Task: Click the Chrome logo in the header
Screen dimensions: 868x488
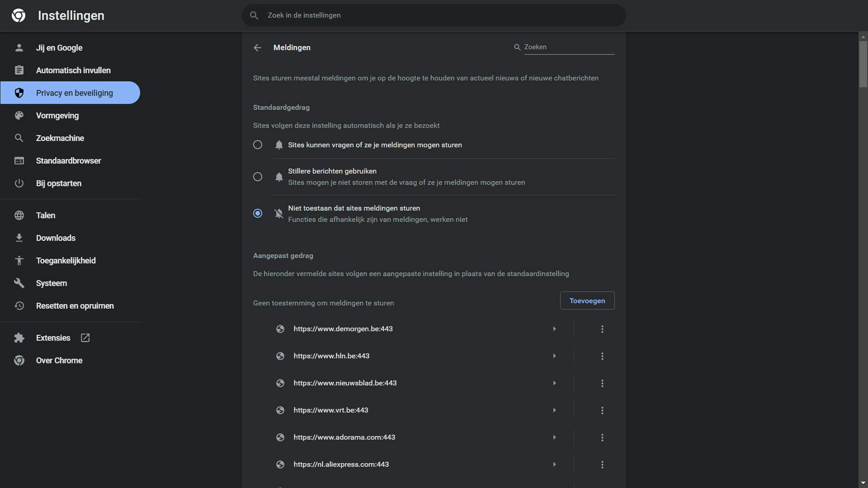Action: tap(19, 16)
